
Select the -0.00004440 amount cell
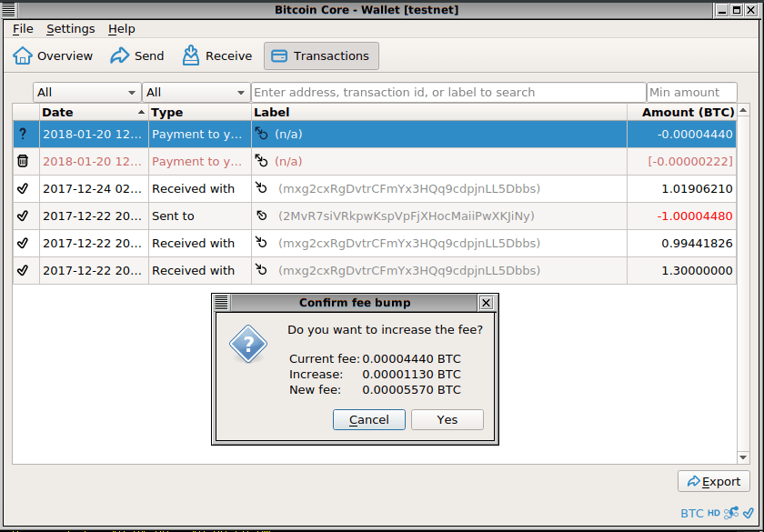tap(681, 134)
